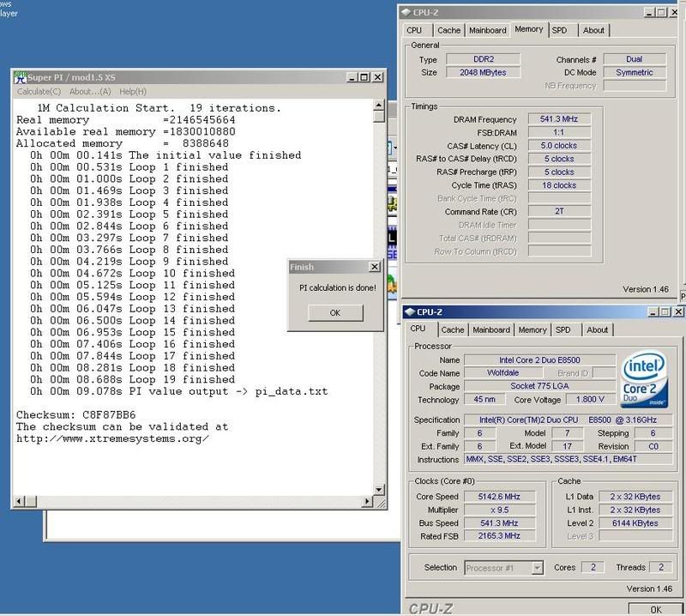
Task: Click the Super PI horizontal scrollbar left arrow
Action: 18,501
